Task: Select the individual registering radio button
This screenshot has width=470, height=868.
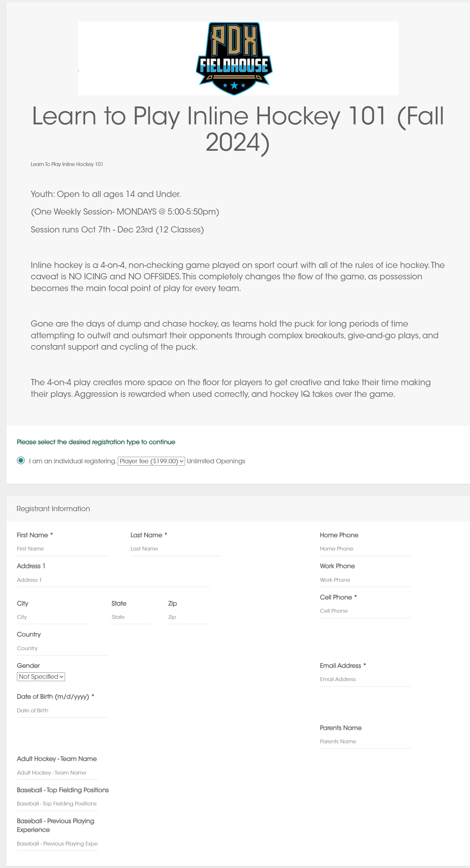Action: pos(21,460)
